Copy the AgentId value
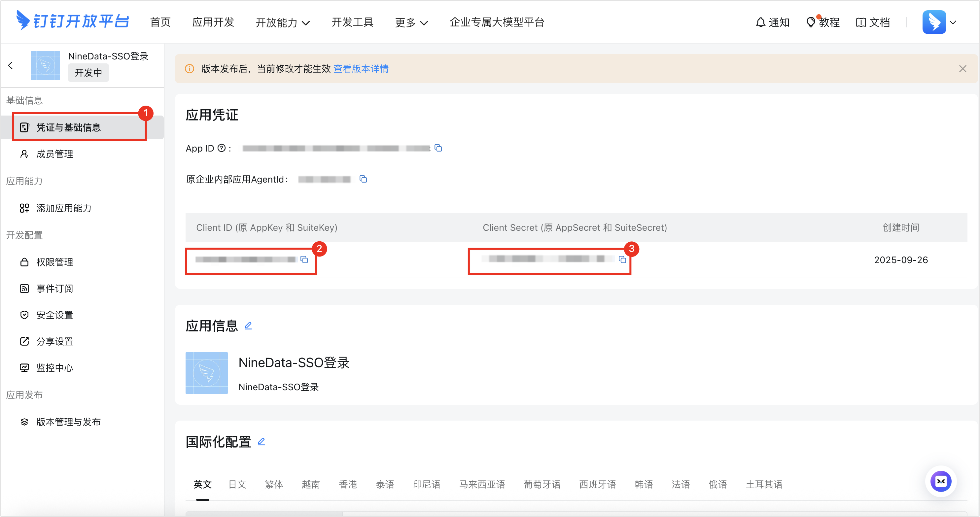The image size is (980, 517). click(x=363, y=179)
